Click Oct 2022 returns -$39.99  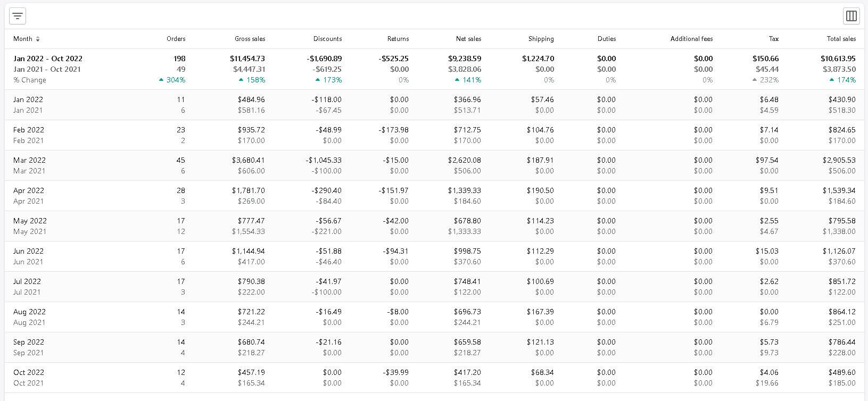click(x=396, y=372)
